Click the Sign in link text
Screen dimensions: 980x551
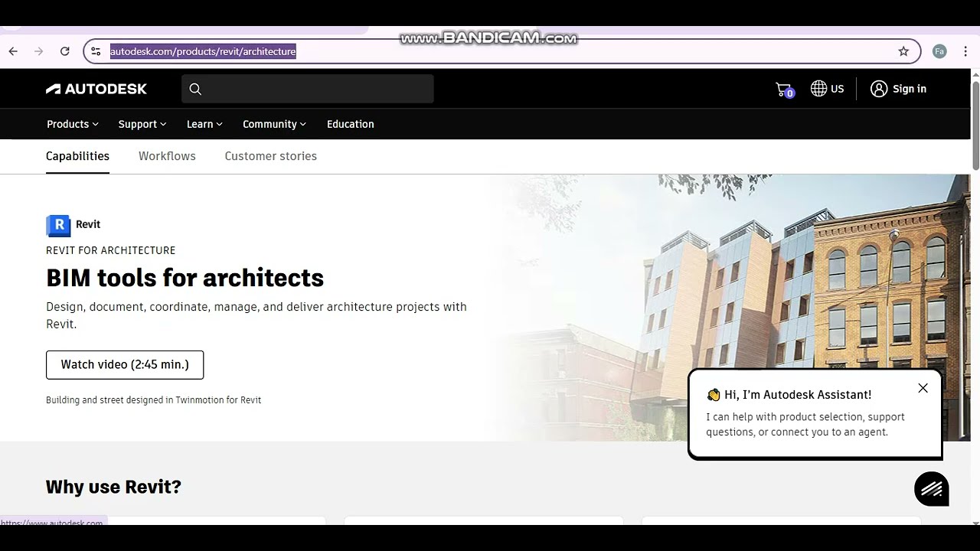[x=910, y=89]
